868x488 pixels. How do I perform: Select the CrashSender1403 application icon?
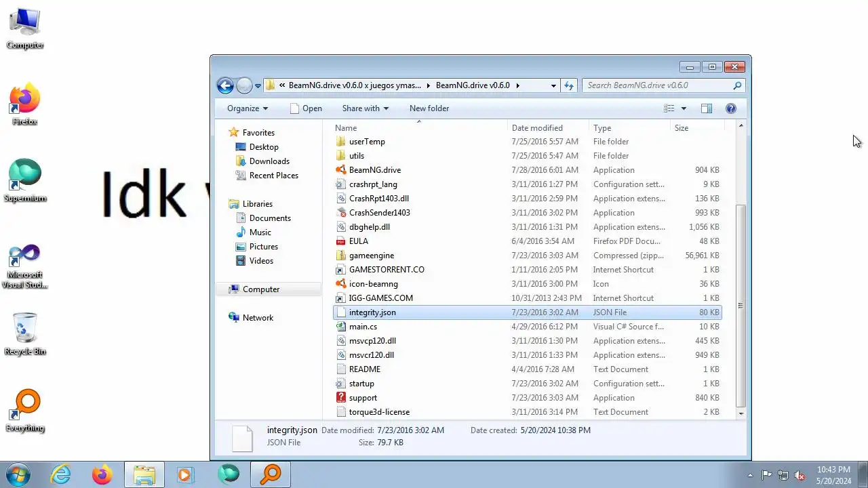pos(341,213)
